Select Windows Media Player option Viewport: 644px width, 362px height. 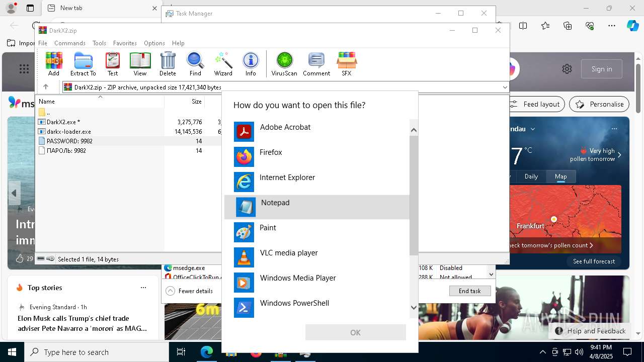point(317,283)
